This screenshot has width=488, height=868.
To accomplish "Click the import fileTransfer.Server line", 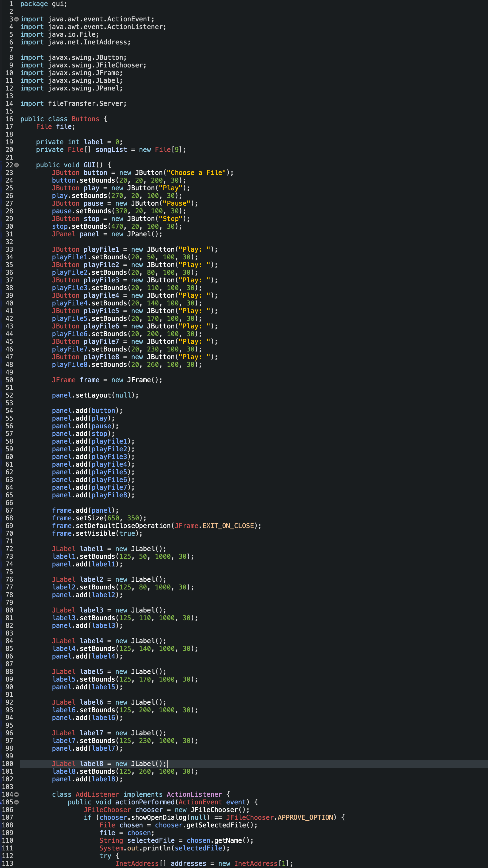I will (73, 104).
